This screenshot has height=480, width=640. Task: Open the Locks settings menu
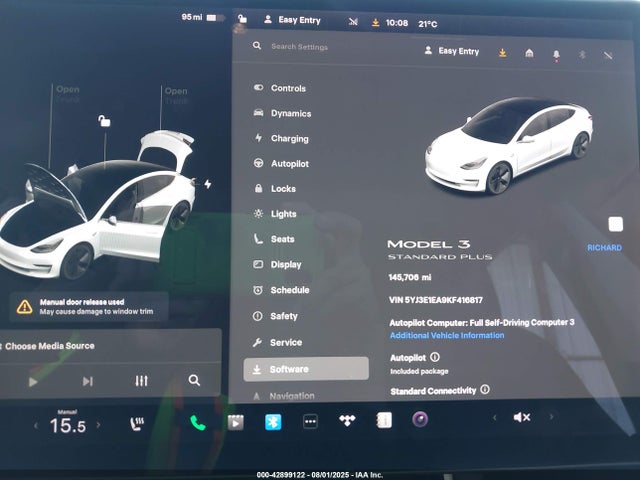coord(274,189)
